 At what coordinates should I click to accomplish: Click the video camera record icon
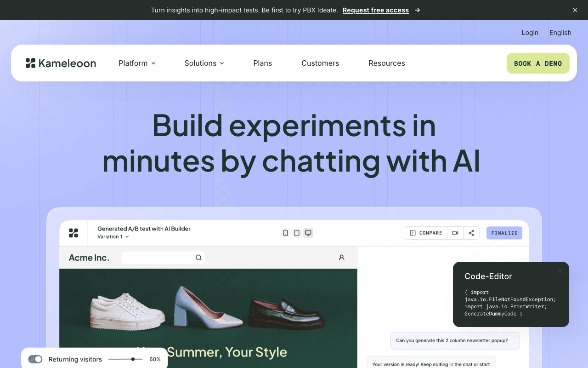coord(455,233)
